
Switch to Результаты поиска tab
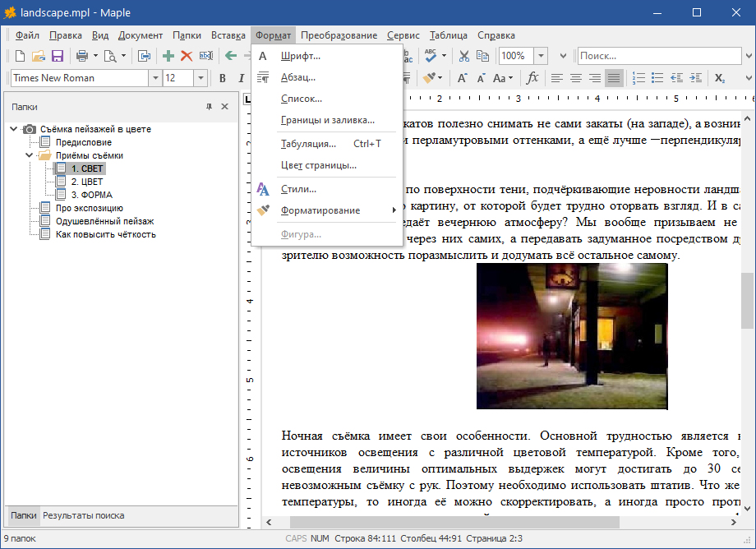[84, 515]
